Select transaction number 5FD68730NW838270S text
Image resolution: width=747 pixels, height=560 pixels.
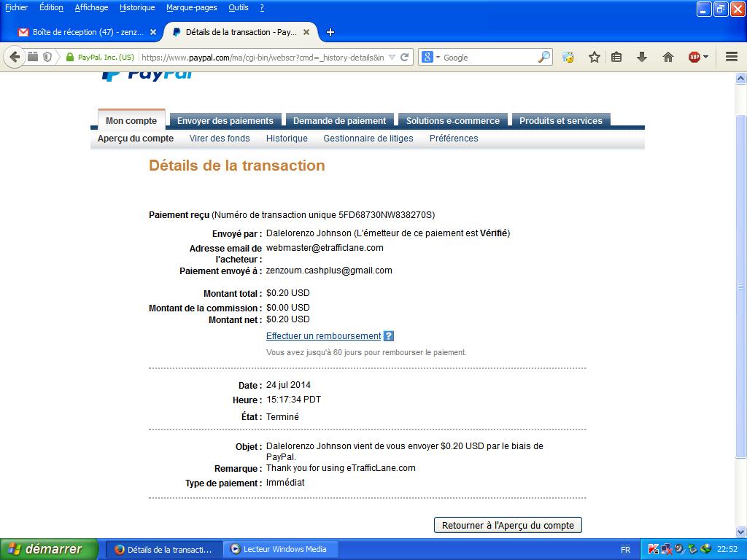click(385, 215)
